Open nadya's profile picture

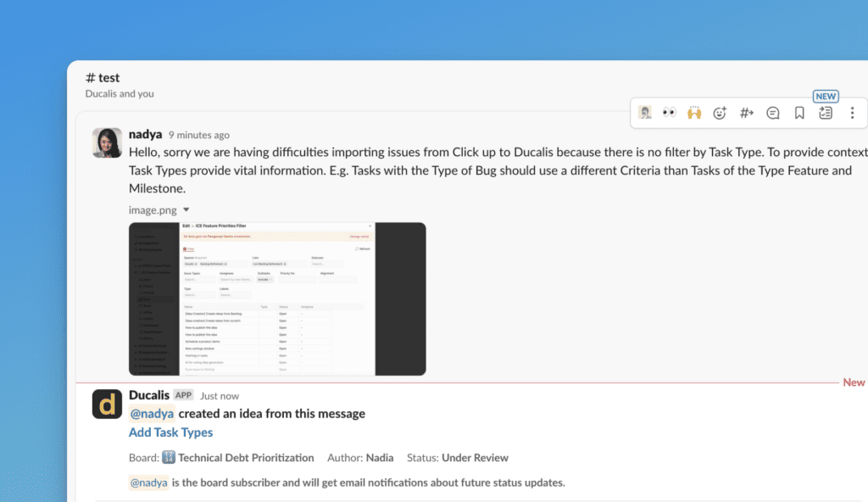point(107,142)
